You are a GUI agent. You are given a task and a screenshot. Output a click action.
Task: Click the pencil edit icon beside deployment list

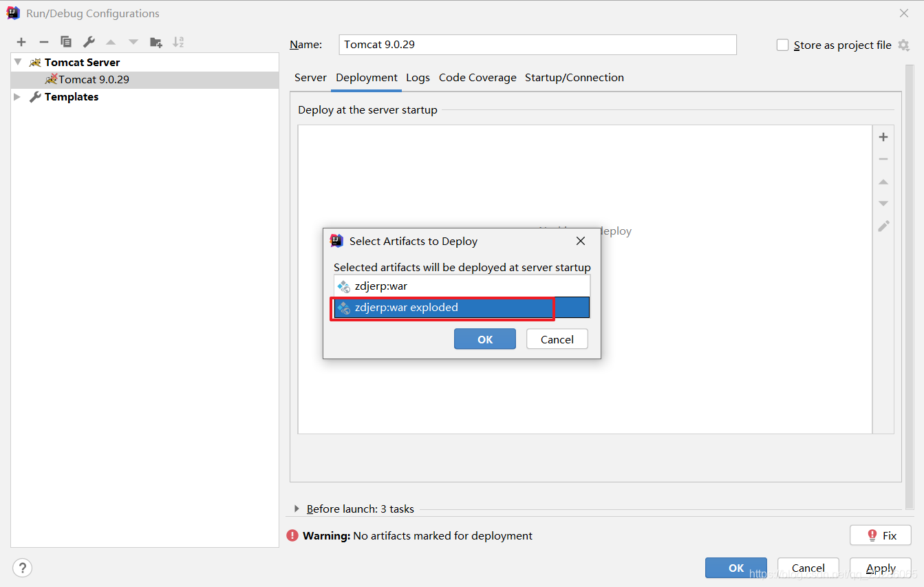883,226
